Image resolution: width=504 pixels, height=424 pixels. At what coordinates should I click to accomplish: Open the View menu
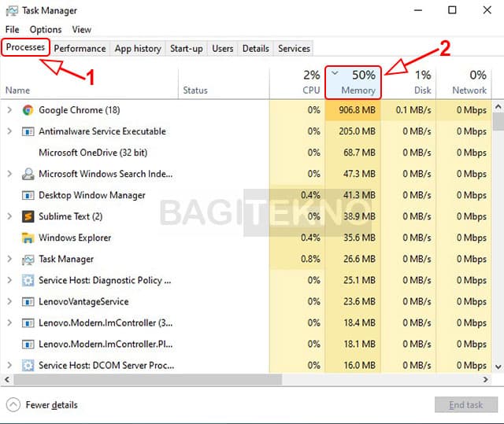coord(82,30)
